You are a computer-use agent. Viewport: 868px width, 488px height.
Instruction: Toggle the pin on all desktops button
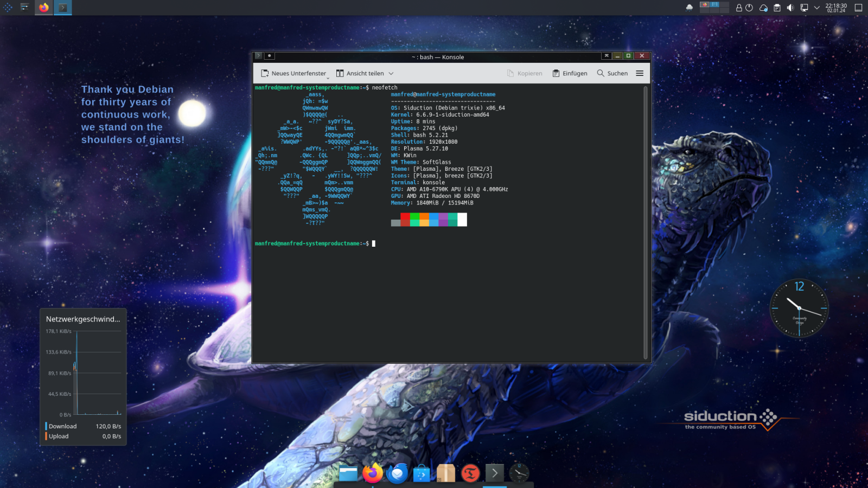click(x=270, y=56)
